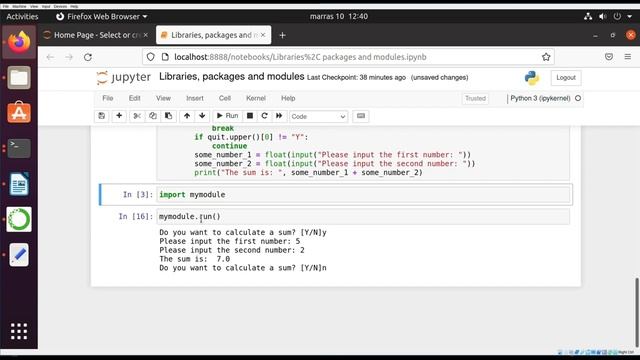Click the In [3] prompt label
Image resolution: width=640 pixels, height=360 pixels.
pyautogui.click(x=138, y=195)
